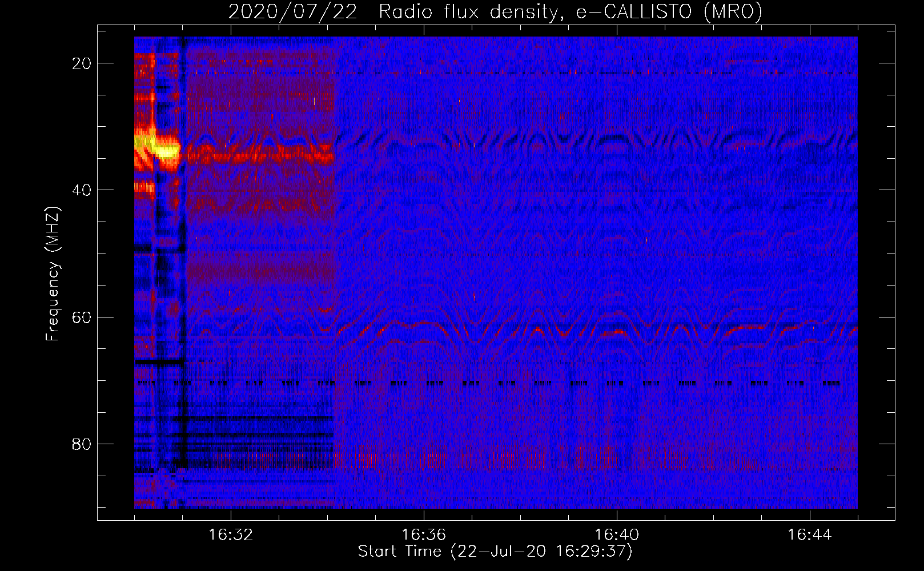Click the 'Frequency (MHZ)' y-axis label
The image size is (924, 571).
click(x=53, y=274)
